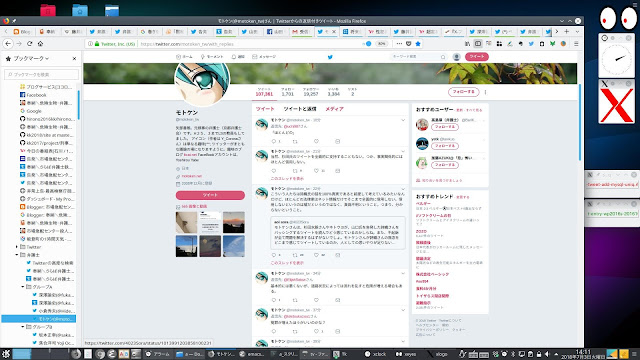Open the Facebook bookmark
Image resolution: width=640 pixels, height=360 pixels.
36,95
